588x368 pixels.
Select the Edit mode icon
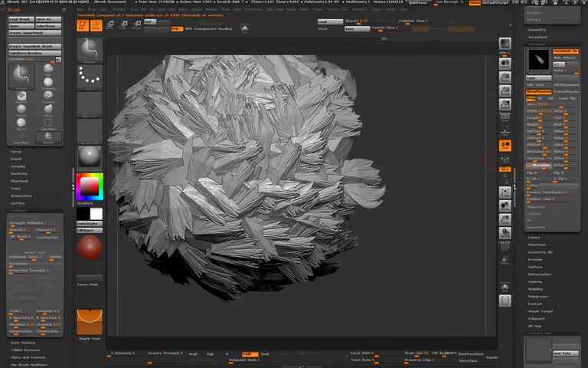(83, 25)
